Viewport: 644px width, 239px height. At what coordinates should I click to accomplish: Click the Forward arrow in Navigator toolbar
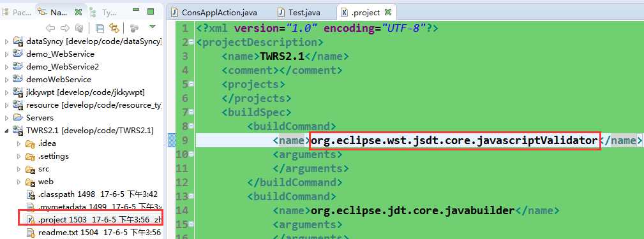pos(65,28)
